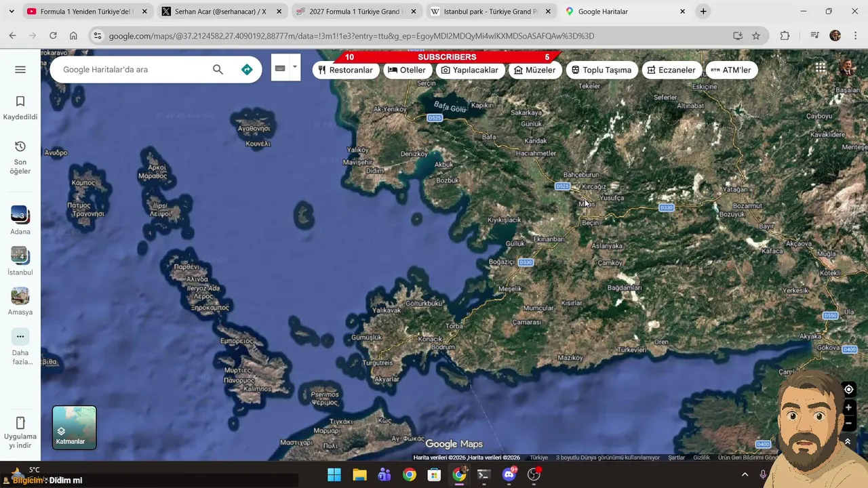Open the Katmanlar layers switcher

coord(75,428)
